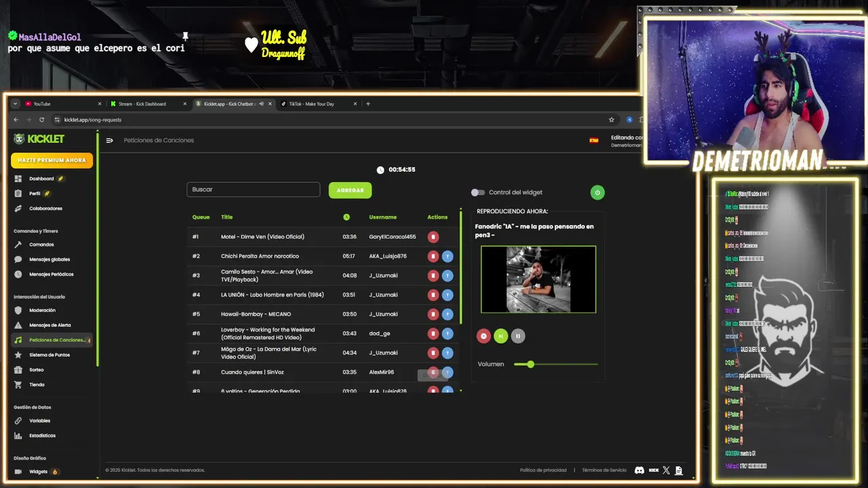Open Términos de Servicio link
The image size is (868, 488).
[604, 470]
